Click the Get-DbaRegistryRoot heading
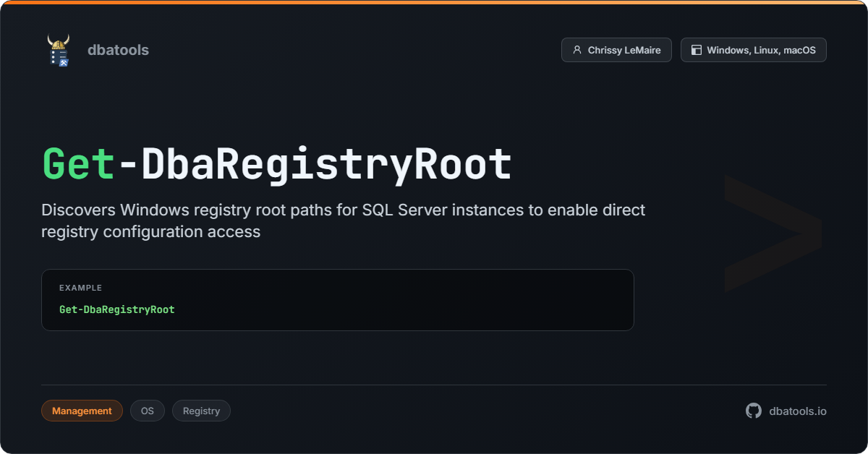The height and width of the screenshot is (454, 868). (277, 163)
